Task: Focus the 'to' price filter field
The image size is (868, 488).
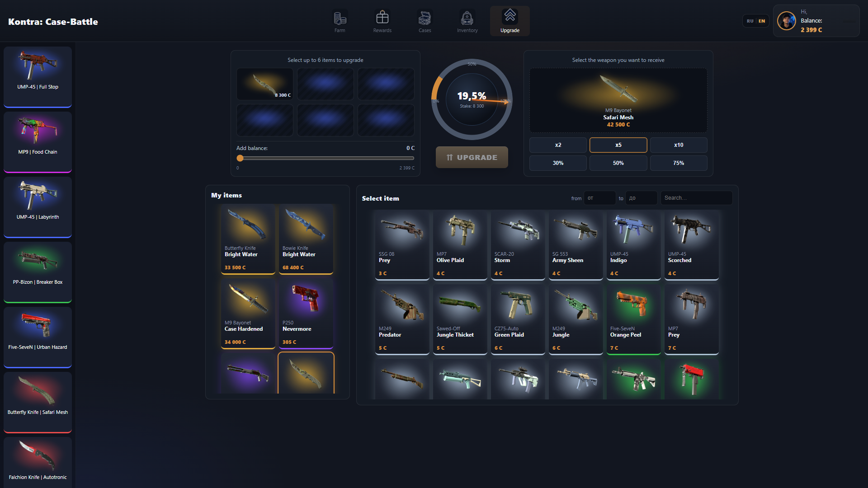Action: click(642, 198)
